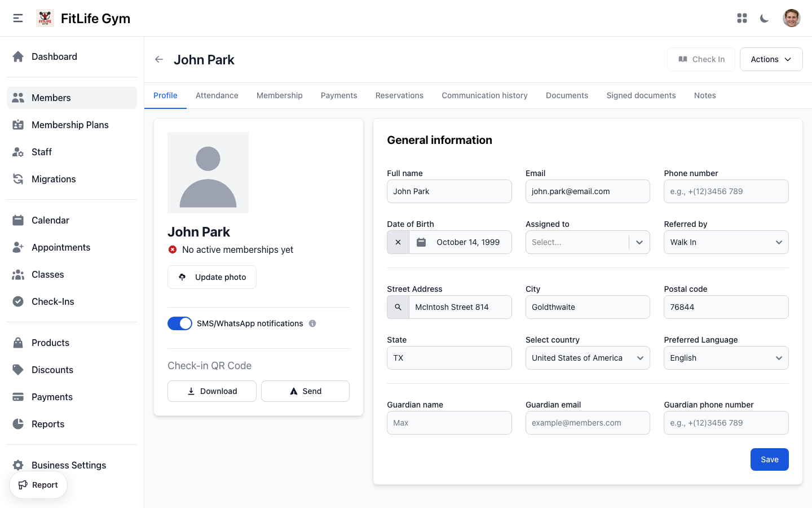Disable SMS/WhatsApp notifications

tap(180, 323)
